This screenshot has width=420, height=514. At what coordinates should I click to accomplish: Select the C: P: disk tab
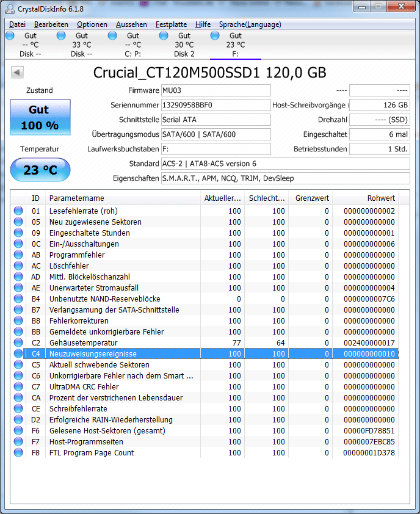133,45
